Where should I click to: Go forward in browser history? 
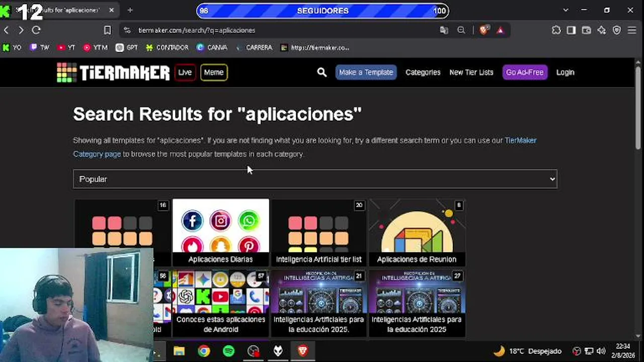21,30
